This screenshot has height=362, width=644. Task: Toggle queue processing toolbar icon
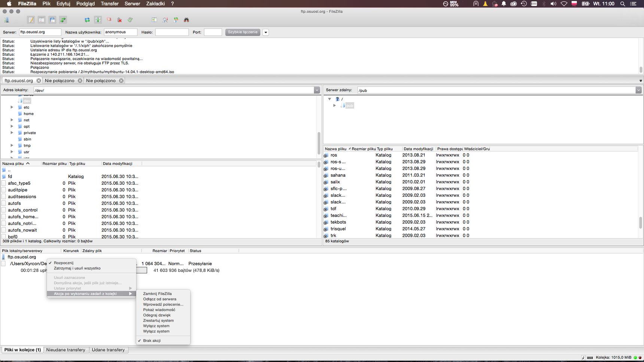pyautogui.click(x=98, y=20)
